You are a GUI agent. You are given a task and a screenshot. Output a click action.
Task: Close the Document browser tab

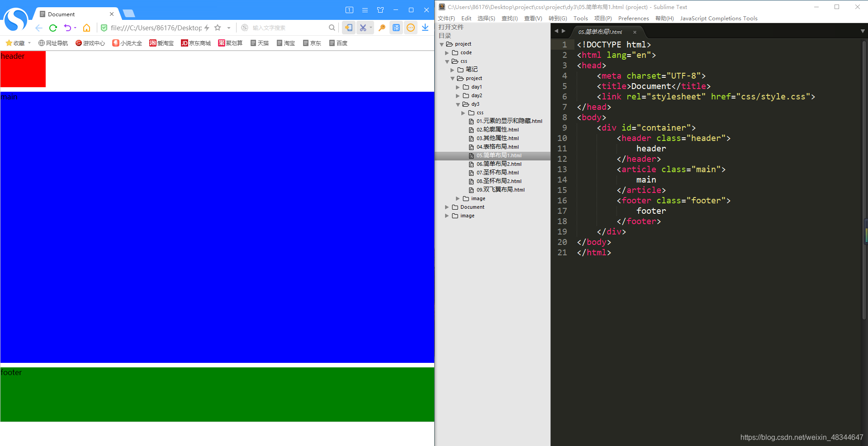[112, 14]
